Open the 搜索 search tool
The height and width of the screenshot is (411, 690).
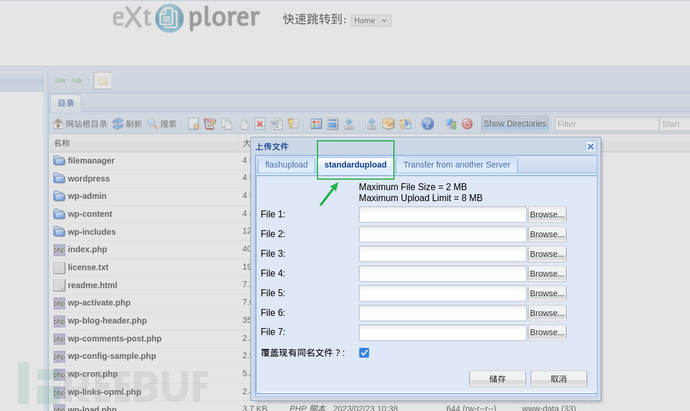click(161, 124)
